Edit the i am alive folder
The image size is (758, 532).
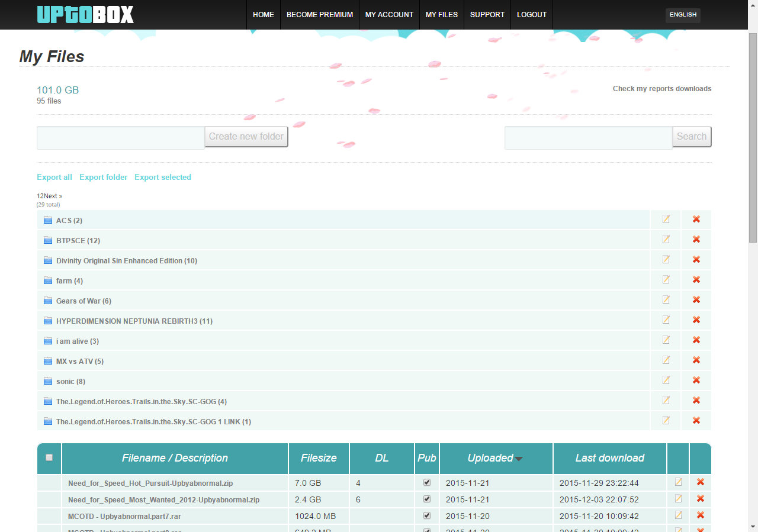click(x=666, y=340)
